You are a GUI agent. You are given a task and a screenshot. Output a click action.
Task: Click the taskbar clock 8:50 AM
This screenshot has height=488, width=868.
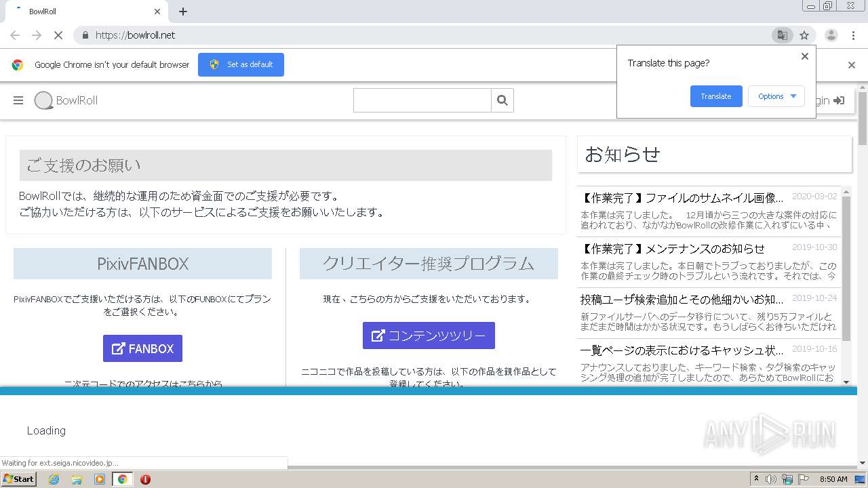point(833,479)
